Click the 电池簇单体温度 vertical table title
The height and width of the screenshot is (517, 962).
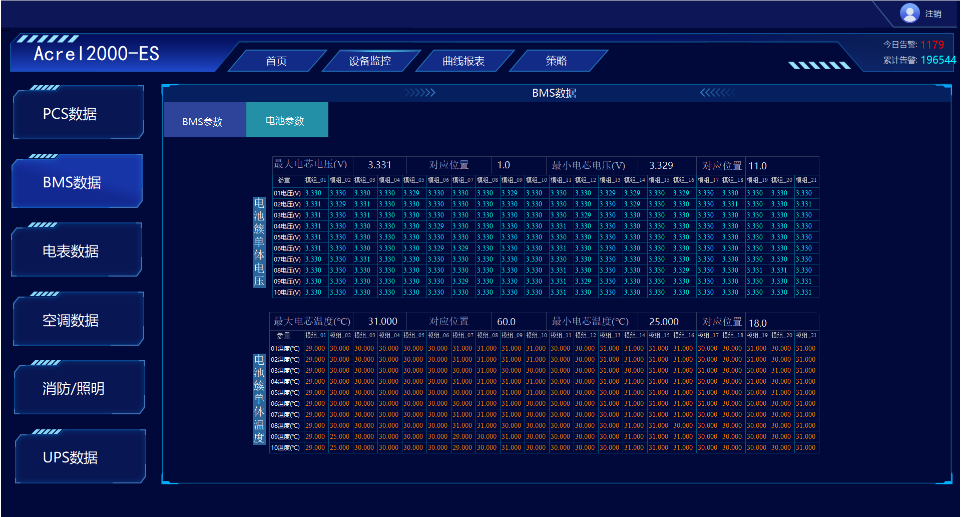click(260, 399)
